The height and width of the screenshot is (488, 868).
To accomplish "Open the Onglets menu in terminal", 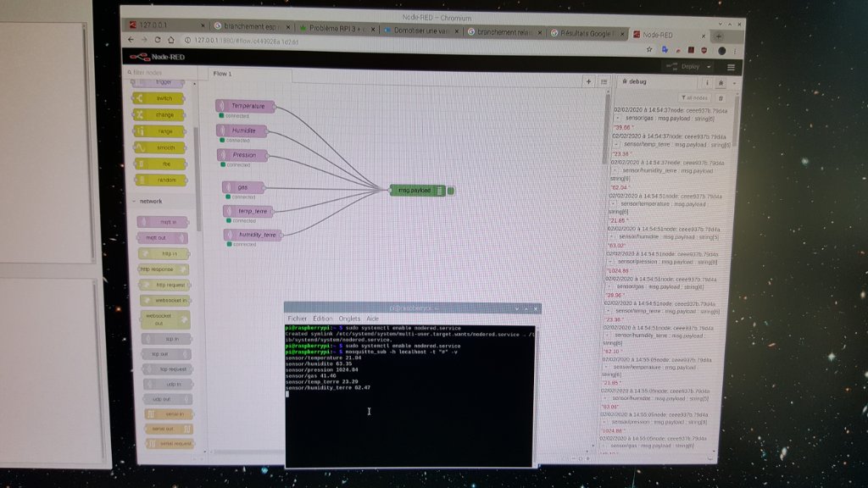I will tap(349, 319).
